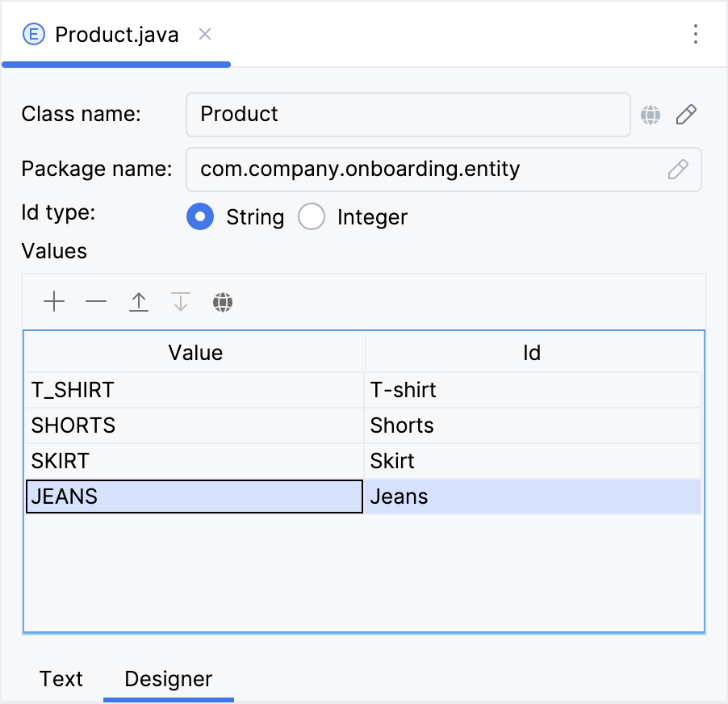The width and height of the screenshot is (728, 704).
Task: Select the String Id type
Action: pos(200,216)
